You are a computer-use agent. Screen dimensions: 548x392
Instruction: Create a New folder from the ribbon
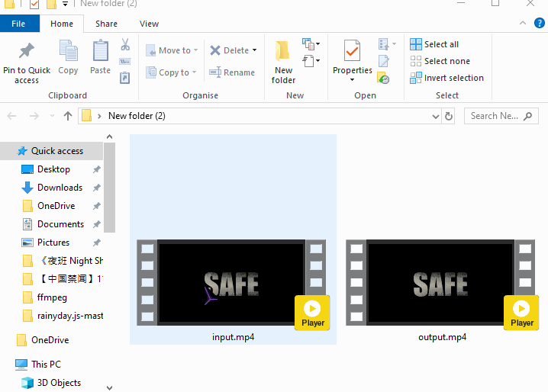283,63
